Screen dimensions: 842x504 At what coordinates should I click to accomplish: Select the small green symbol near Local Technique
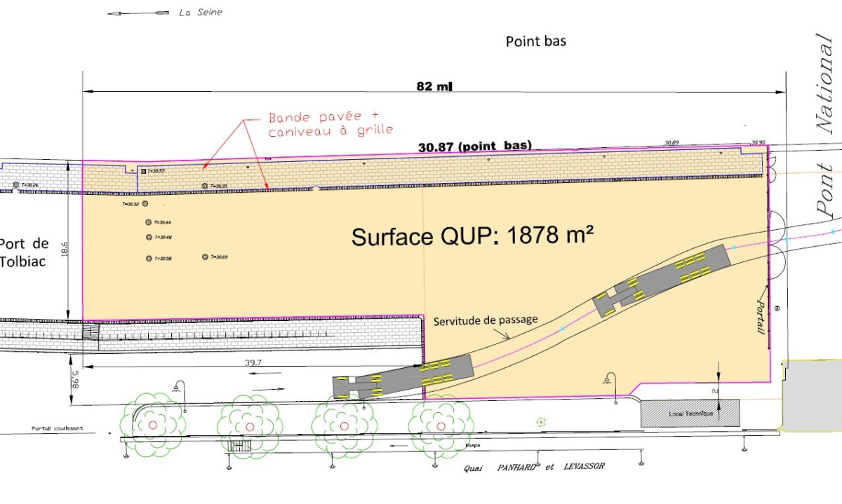point(540,422)
